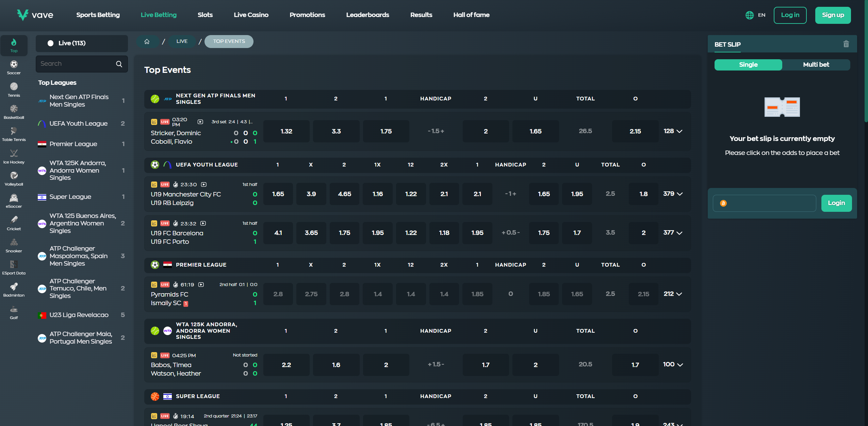Open the Live Betting menu
This screenshot has width=868, height=426.
pos(159,15)
